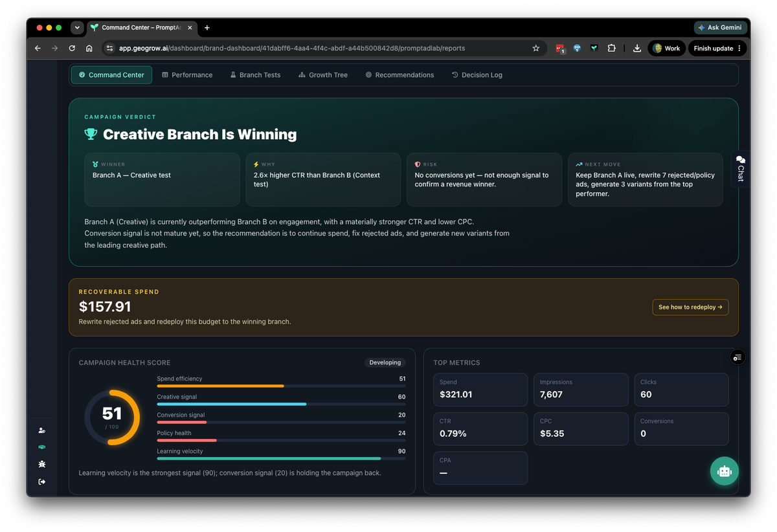Open the browser Extensions puzzle icon
Image resolution: width=777 pixels, height=532 pixels.
coord(611,49)
